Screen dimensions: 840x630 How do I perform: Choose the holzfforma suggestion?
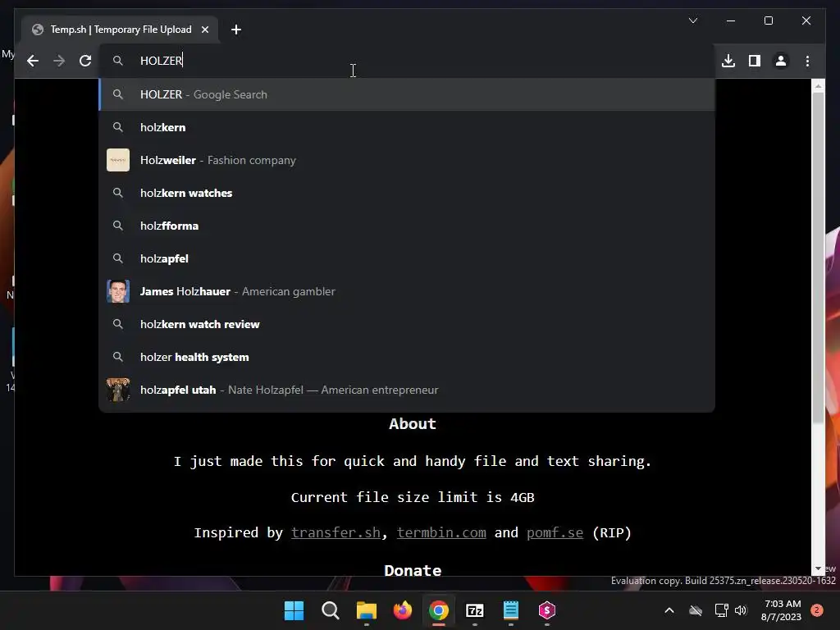click(407, 226)
